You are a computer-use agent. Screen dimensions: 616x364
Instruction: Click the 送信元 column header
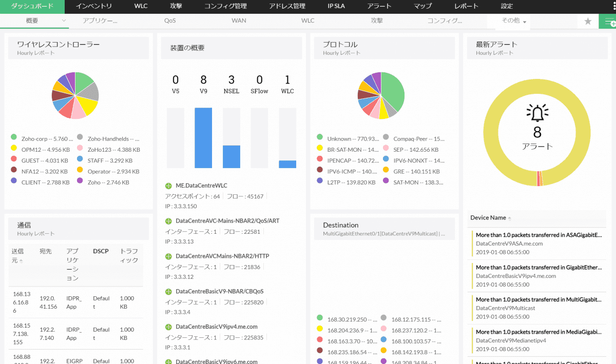pyautogui.click(x=17, y=255)
